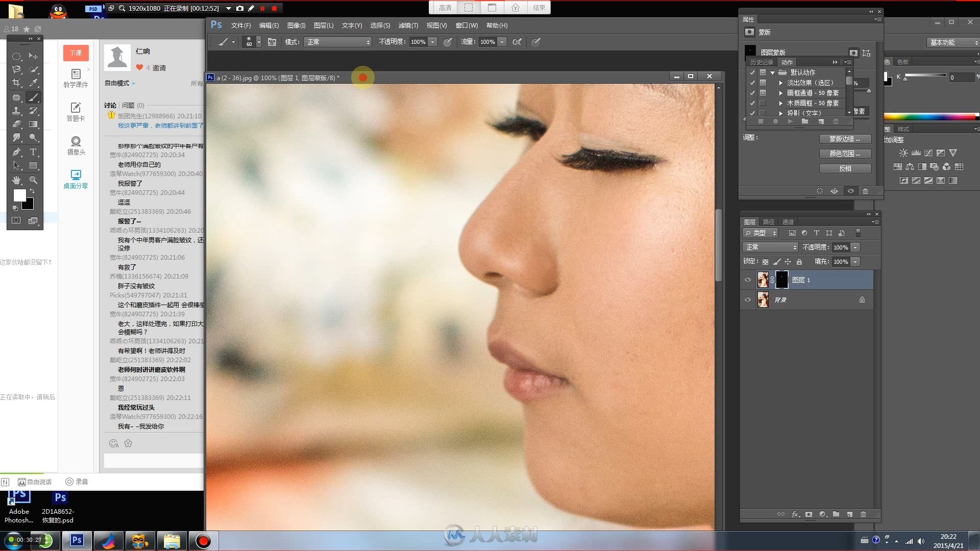Viewport: 980px width, 551px height.
Task: Hide layer 图层 1 visibility eye
Action: 748,280
